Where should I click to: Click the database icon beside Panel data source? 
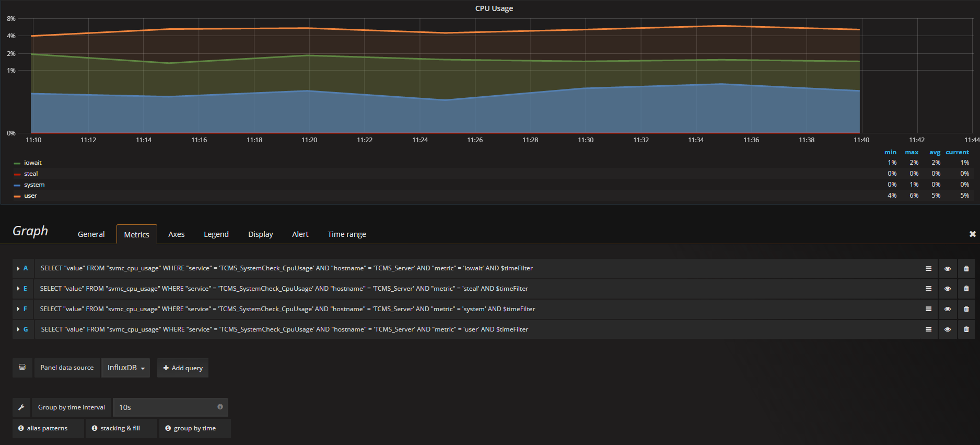(x=22, y=368)
